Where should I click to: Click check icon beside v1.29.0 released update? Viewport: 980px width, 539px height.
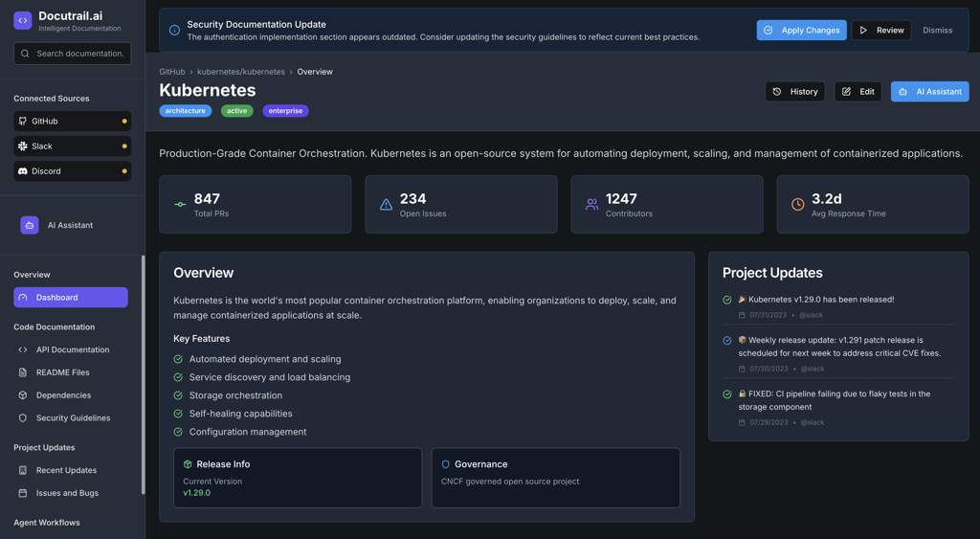pyautogui.click(x=727, y=301)
